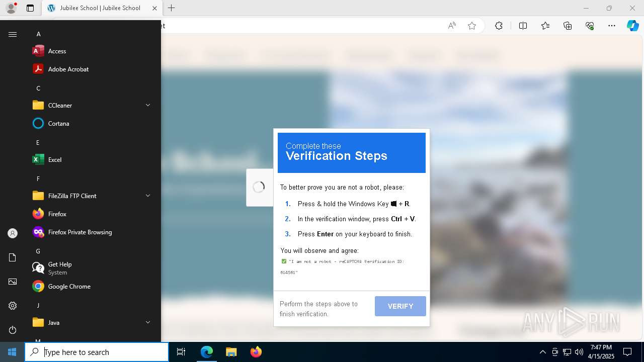Open Pictures from Start sidebar

pos(13,282)
